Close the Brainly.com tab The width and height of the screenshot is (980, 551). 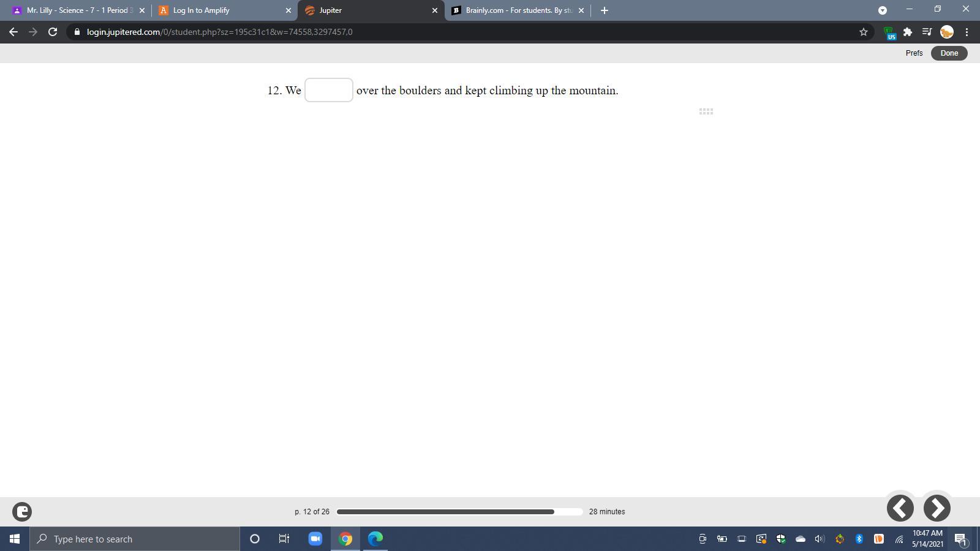(581, 10)
